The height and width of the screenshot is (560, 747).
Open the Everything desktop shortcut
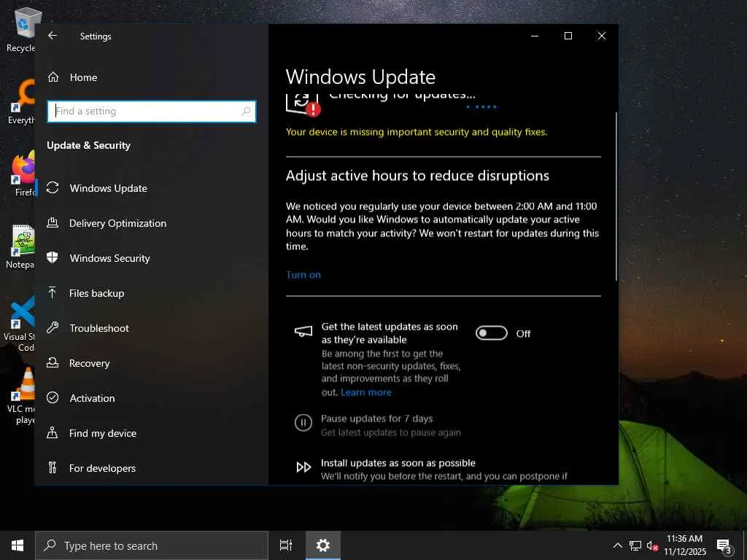click(x=22, y=102)
